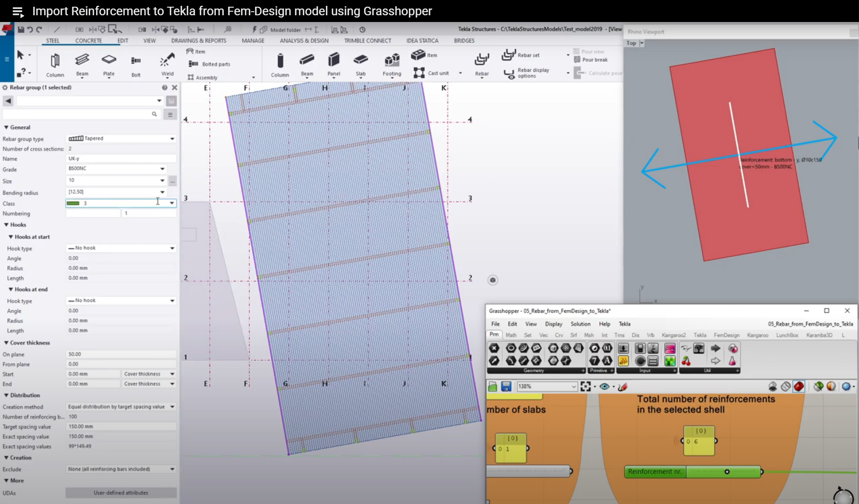
Task: Click Target spacing value field
Action: (121, 426)
